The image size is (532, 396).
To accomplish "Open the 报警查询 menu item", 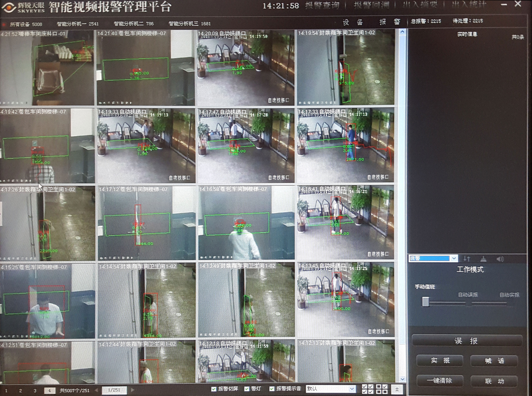I will coord(322,5).
